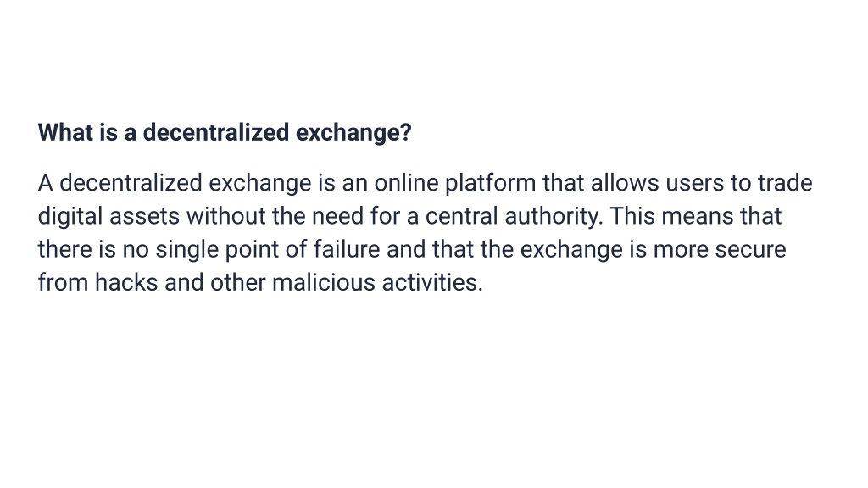This screenshot has width=868, height=488.
Task: Click the word 'online' in the paragraph
Action: click(x=406, y=183)
